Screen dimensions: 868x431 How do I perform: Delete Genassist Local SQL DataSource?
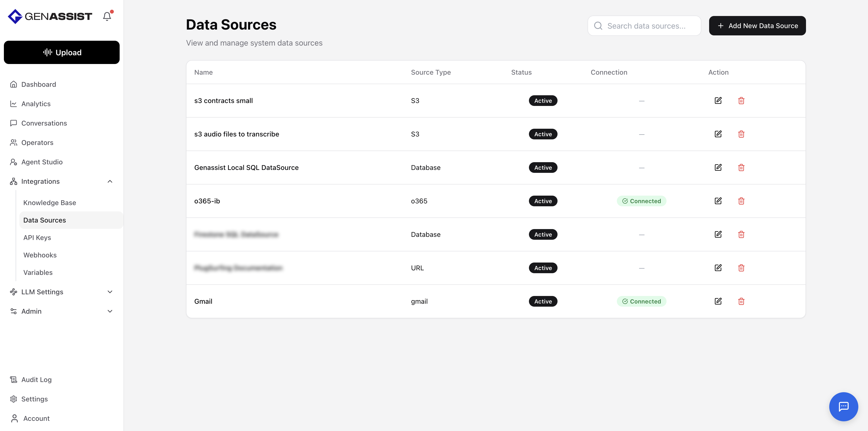tap(741, 168)
